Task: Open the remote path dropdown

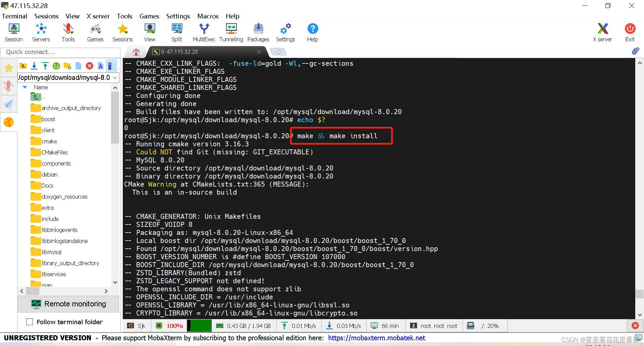Action: (x=115, y=78)
